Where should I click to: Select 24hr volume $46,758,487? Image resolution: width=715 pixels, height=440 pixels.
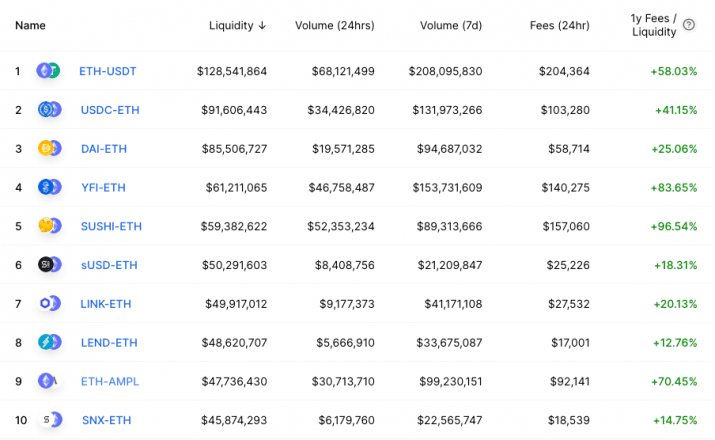pos(342,187)
